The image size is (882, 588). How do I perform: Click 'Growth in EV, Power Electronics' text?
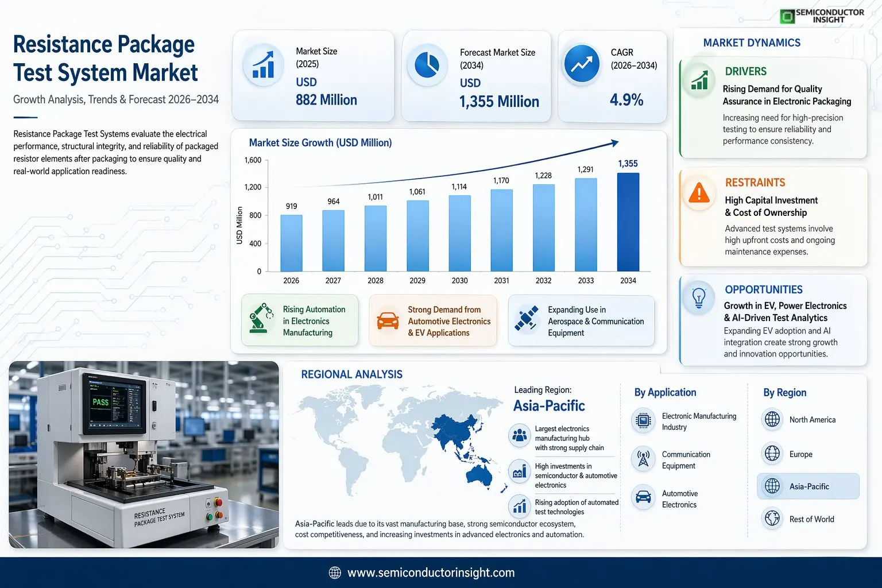click(x=785, y=312)
